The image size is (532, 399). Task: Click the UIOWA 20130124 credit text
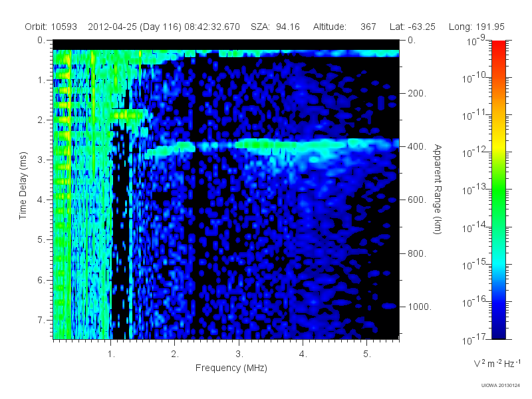click(x=501, y=385)
